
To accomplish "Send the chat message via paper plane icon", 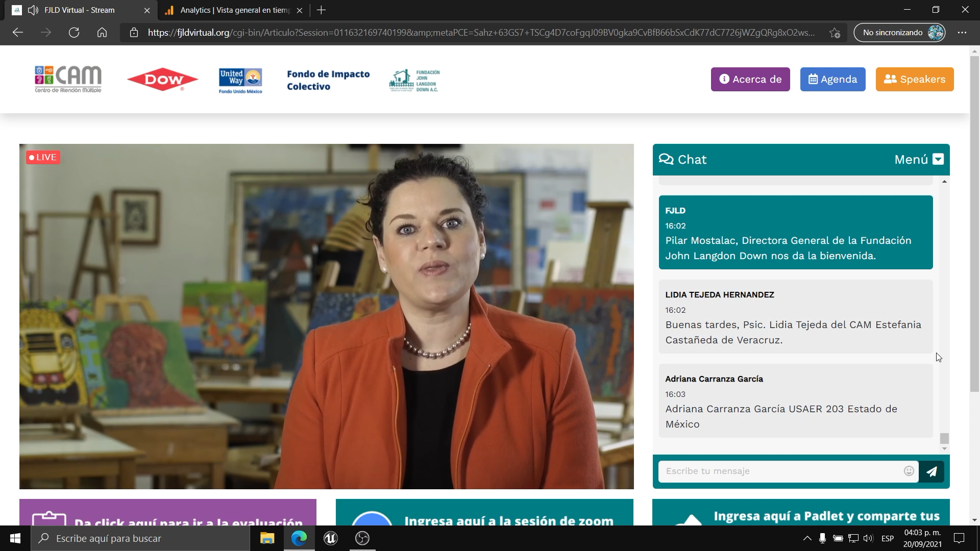I will [x=932, y=471].
